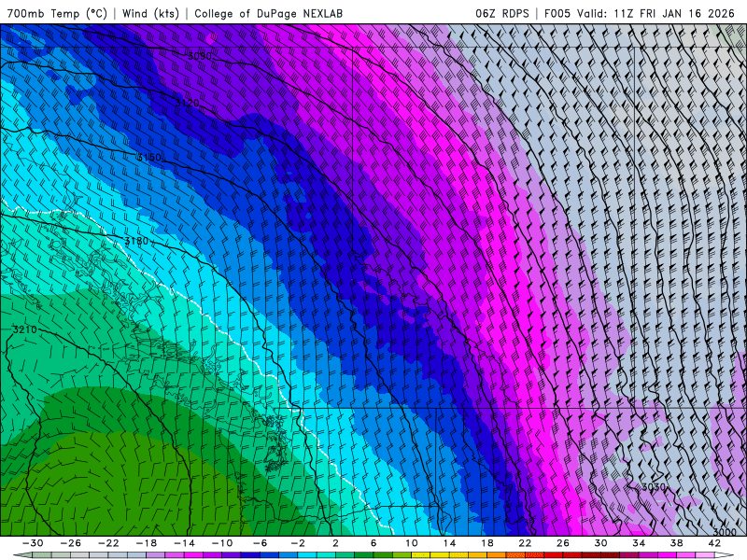Viewport: 747px width, 560px height.
Task: Click the 10 value on the color scale
Action: (x=411, y=543)
